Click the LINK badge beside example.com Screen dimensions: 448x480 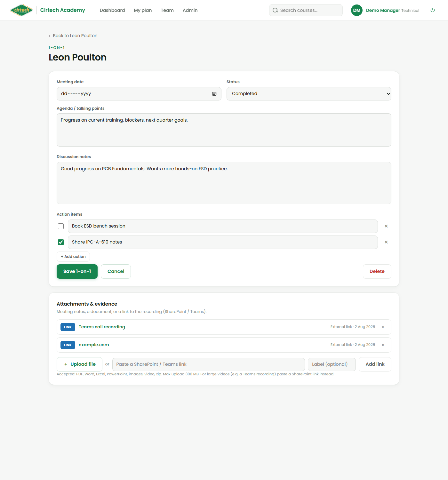(x=68, y=345)
